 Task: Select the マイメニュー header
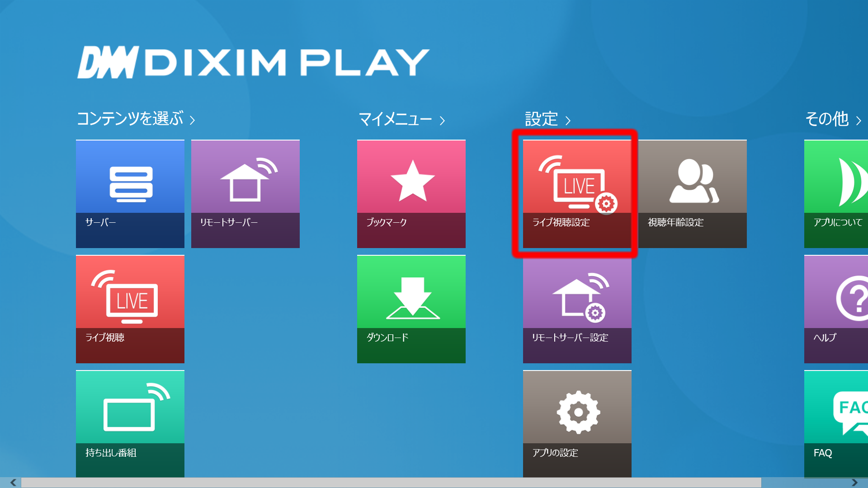coord(395,119)
